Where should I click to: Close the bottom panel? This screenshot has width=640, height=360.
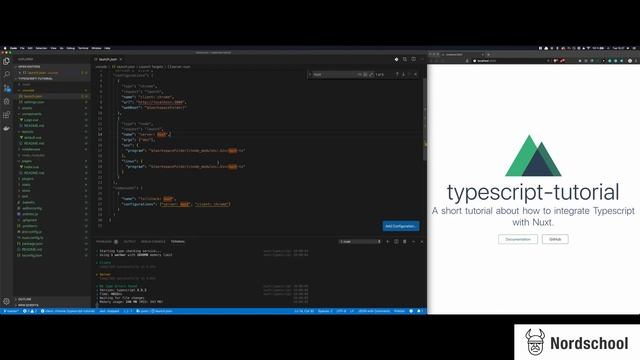[422, 242]
